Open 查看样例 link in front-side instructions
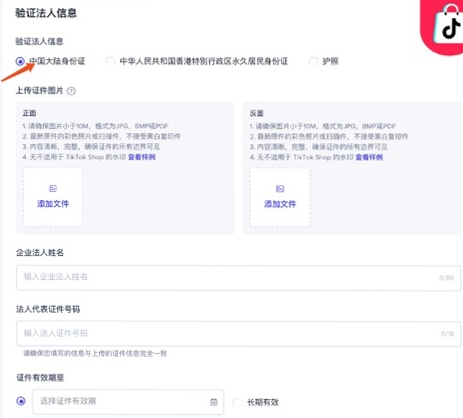This screenshot has width=463, height=418. 142,157
